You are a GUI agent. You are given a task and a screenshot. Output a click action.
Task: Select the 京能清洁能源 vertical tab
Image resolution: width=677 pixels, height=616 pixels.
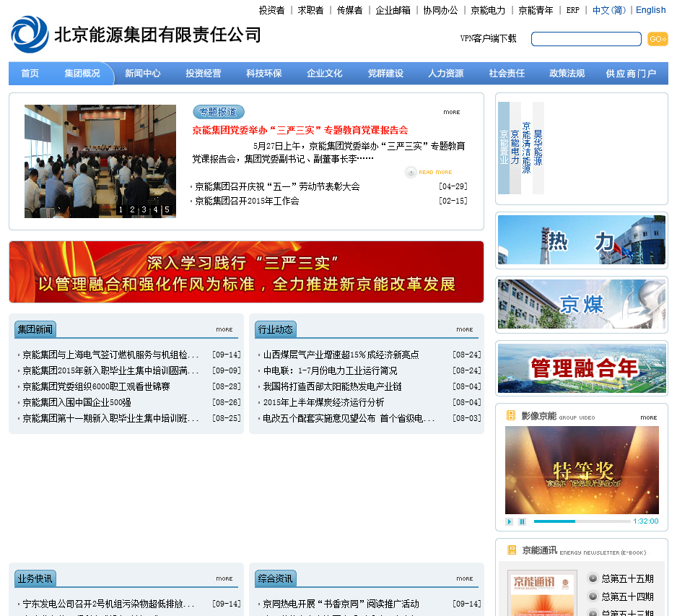pyautogui.click(x=526, y=148)
